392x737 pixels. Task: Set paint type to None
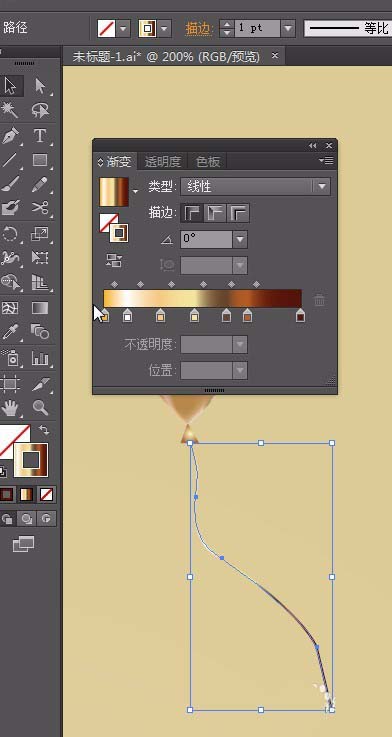click(46, 494)
